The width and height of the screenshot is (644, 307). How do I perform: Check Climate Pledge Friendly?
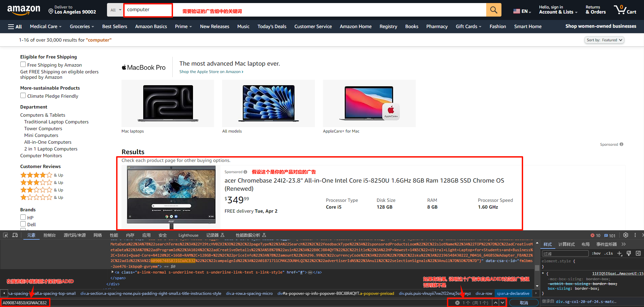click(x=23, y=95)
